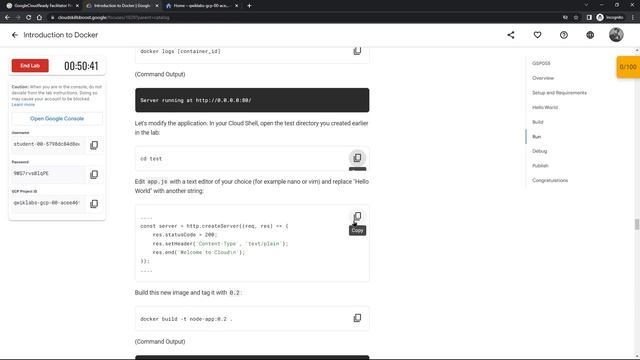Click the page vertical scrollbar thumb
Image resolution: width=640 pixels, height=360 pixels.
pyautogui.click(x=637, y=224)
